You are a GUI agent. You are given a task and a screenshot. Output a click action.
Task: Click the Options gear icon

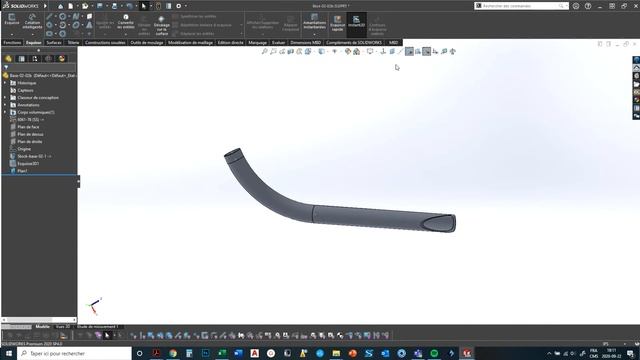179,6
